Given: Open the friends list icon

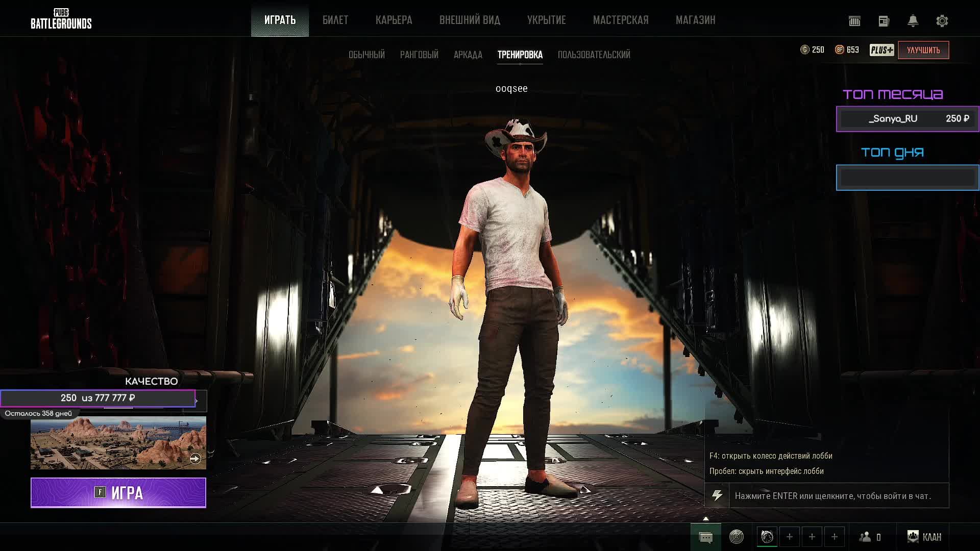Looking at the screenshot, I should point(865,537).
